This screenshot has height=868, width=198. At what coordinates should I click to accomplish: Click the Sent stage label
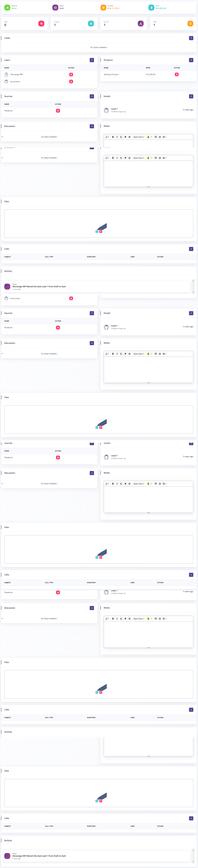(61, 8)
